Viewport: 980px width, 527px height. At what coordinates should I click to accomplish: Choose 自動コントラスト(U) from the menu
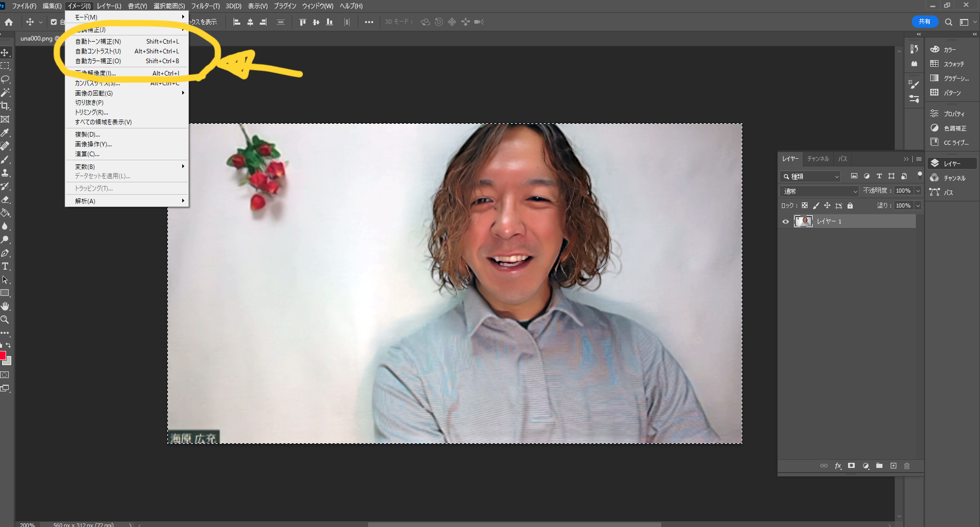127,51
